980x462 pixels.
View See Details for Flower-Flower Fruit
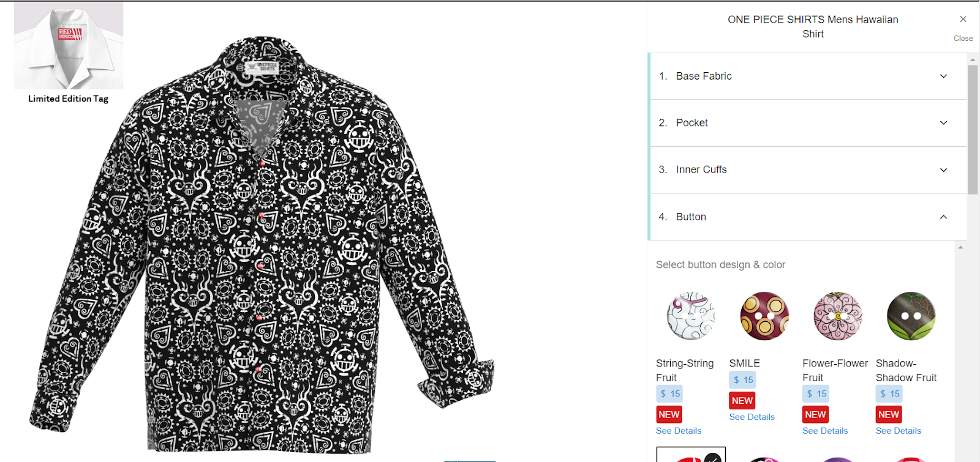(825, 431)
